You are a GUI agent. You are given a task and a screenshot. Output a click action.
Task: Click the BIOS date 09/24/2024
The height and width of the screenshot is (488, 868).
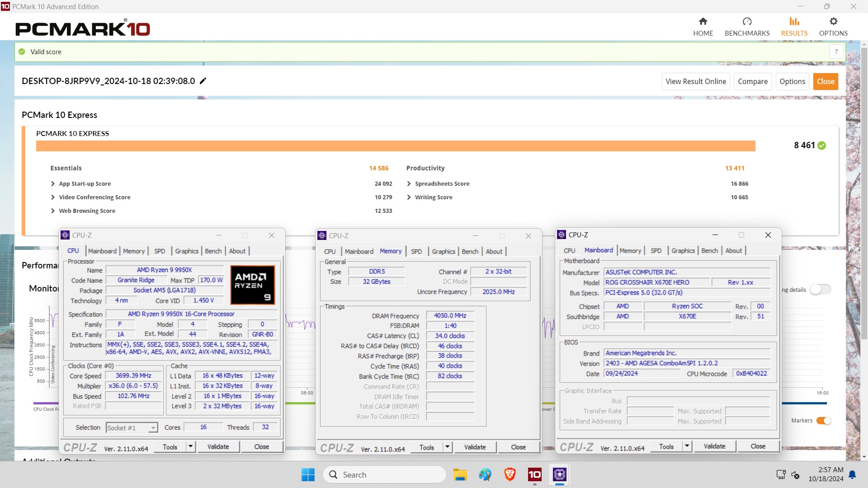pyautogui.click(x=642, y=373)
